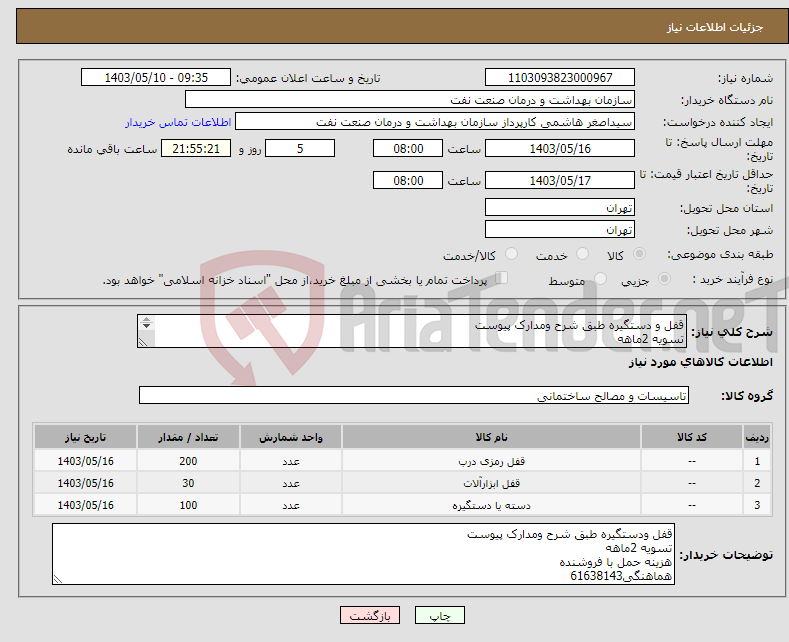Screen dimensions: 789x642
Task: Select the خدمت radio button
Action: coord(582,254)
